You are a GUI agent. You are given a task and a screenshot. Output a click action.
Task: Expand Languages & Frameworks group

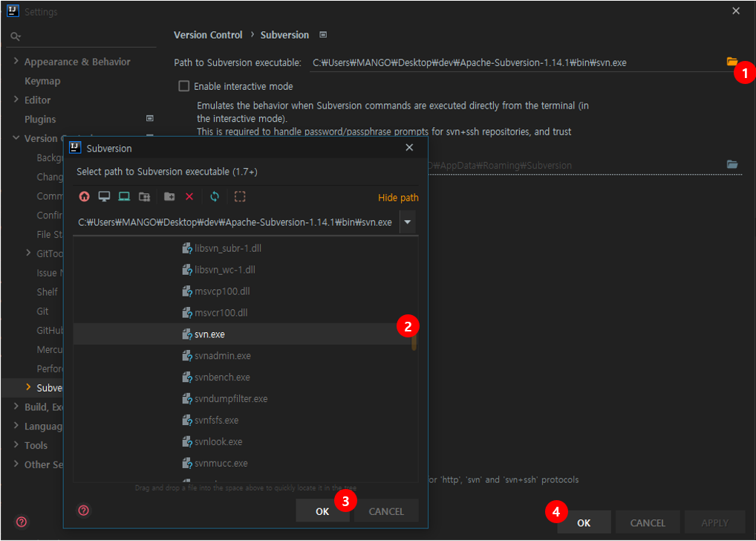(x=16, y=426)
